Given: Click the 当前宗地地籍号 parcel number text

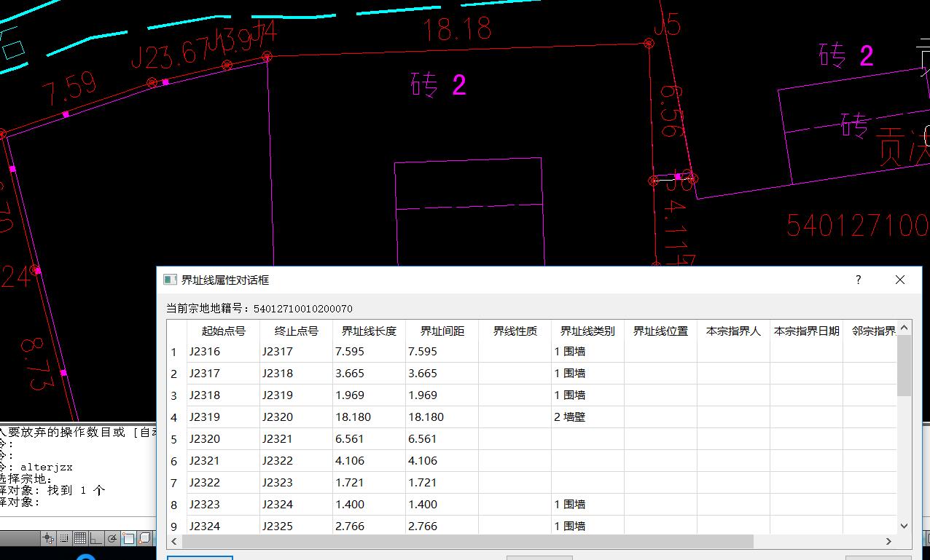Looking at the screenshot, I should coord(259,309).
